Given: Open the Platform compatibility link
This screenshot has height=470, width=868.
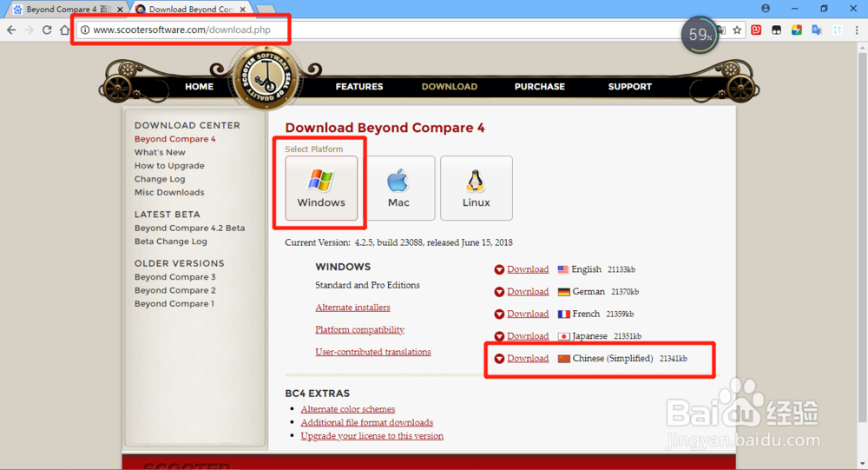Looking at the screenshot, I should tap(360, 329).
